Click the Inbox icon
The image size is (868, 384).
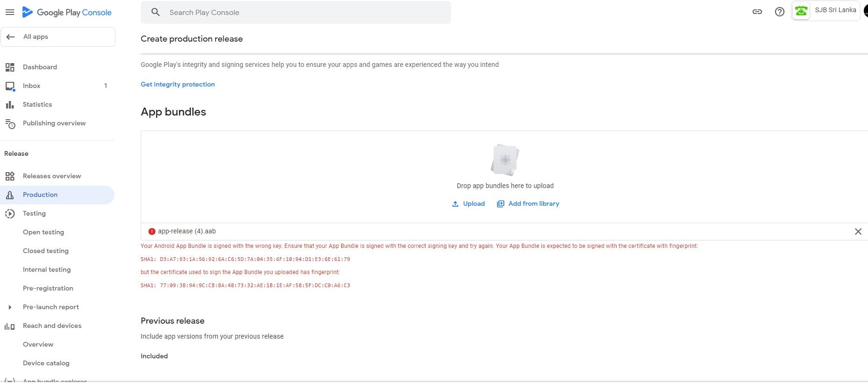click(10, 86)
